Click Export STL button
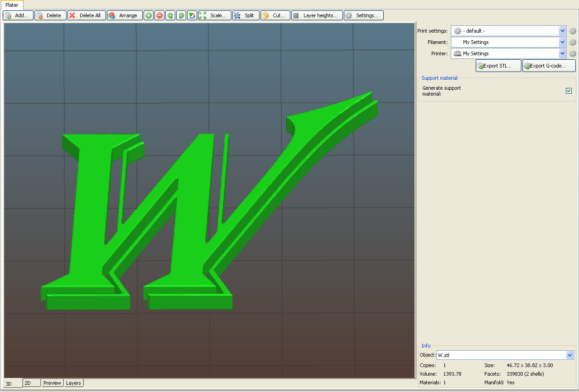Viewport: 579px width, 392px height. (x=498, y=65)
